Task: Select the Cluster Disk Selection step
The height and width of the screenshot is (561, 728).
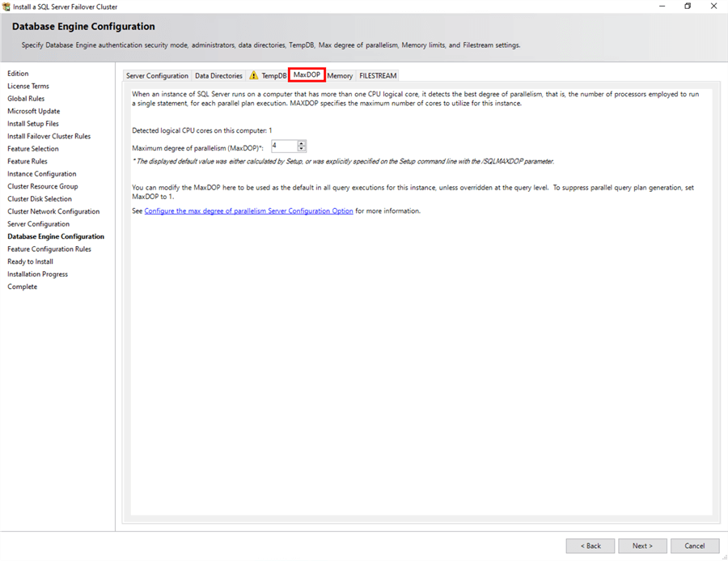Action: tap(40, 199)
